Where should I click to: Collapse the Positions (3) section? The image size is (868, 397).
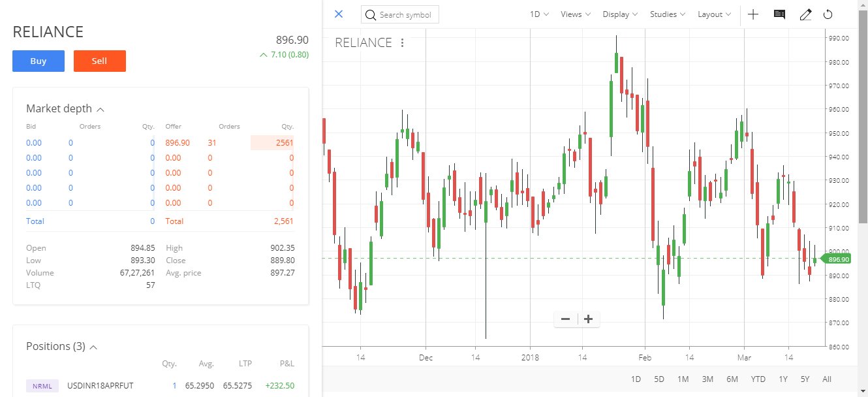tap(93, 347)
